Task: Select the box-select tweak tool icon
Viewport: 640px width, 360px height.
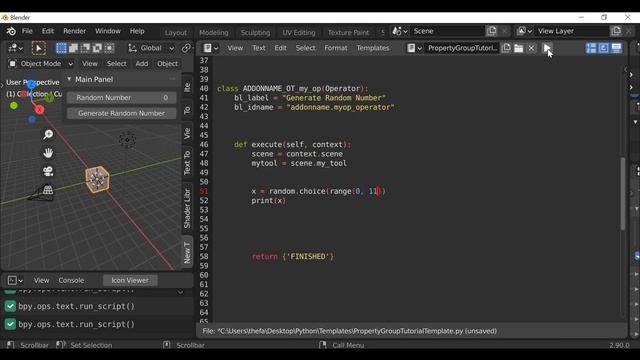Action: coord(39,48)
